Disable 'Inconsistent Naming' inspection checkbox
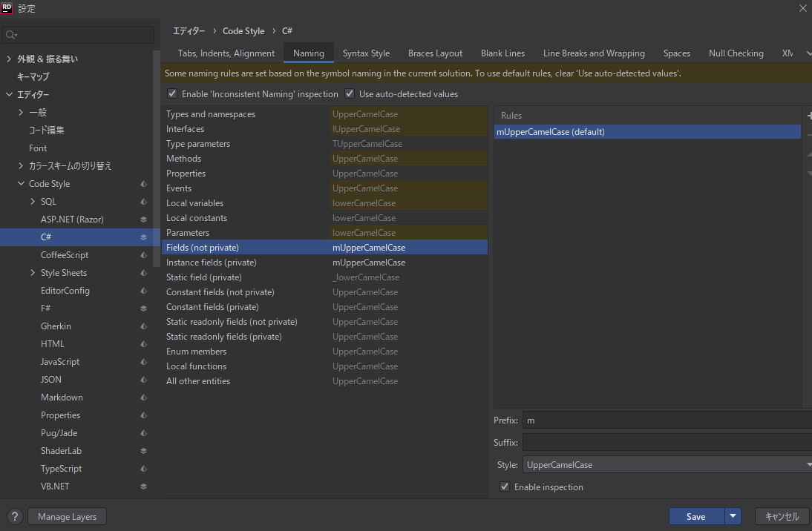Viewport: 812px width, 531px height. [172, 94]
